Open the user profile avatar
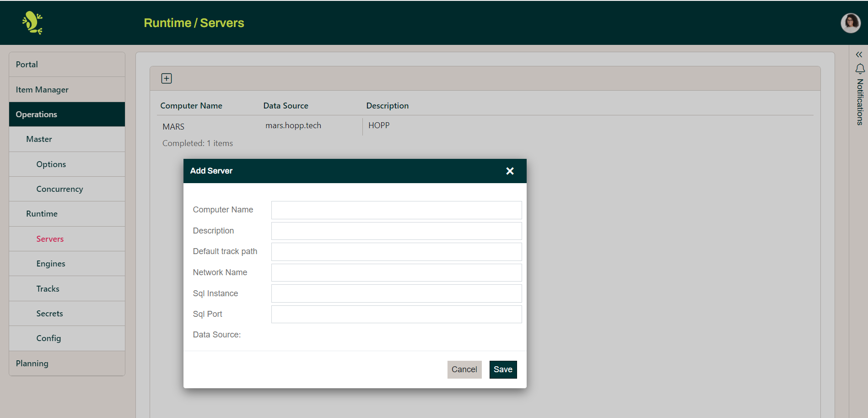Screen dimensions: 868x418 pyautogui.click(x=850, y=23)
